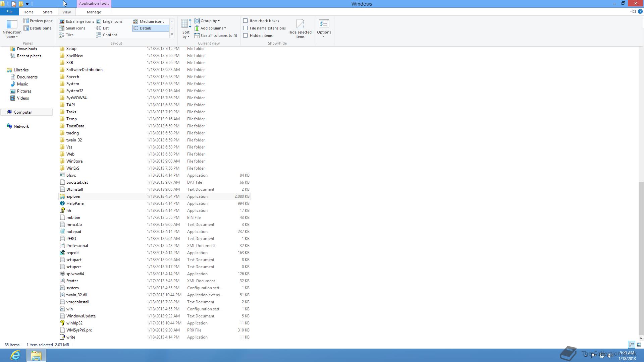644x362 pixels.
Task: Select the write application icon
Action: click(x=62, y=337)
